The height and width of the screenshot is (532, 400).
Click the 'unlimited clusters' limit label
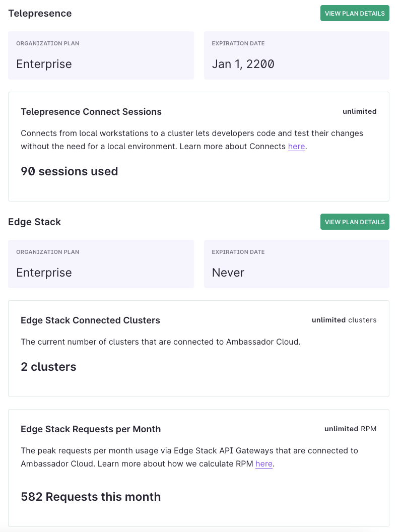(344, 320)
